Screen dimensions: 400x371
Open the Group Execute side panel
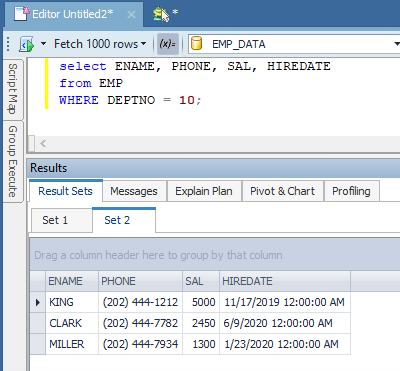point(13,162)
